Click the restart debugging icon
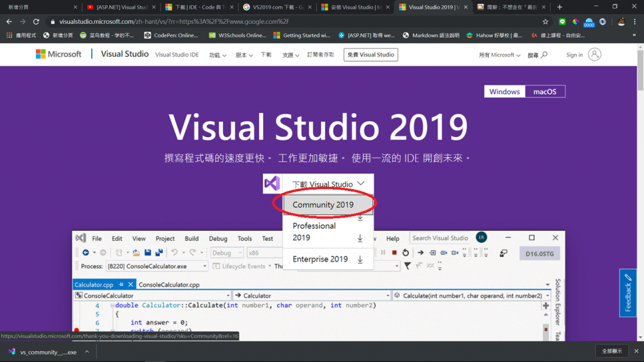 point(406,253)
